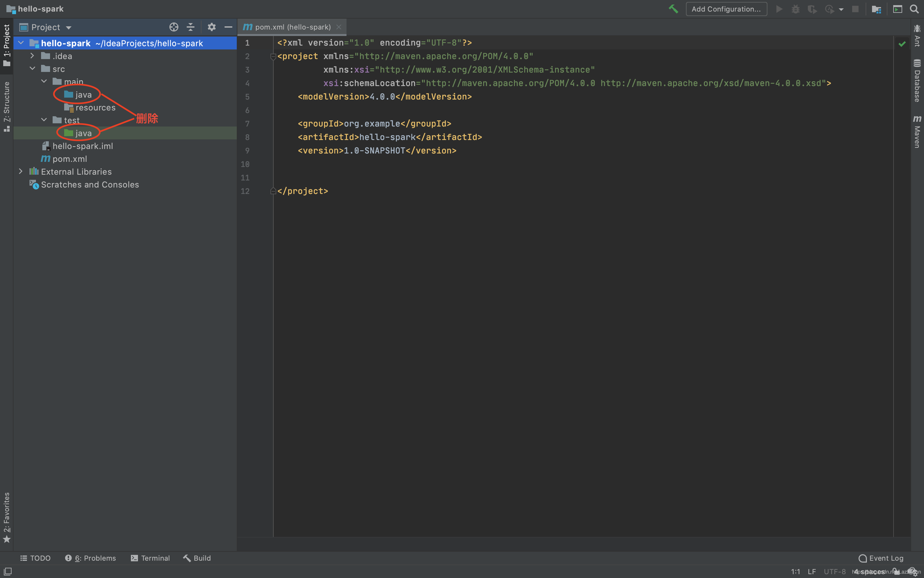Click the UTF-8 encoding indicator
The width and height of the screenshot is (924, 578).
pos(835,572)
